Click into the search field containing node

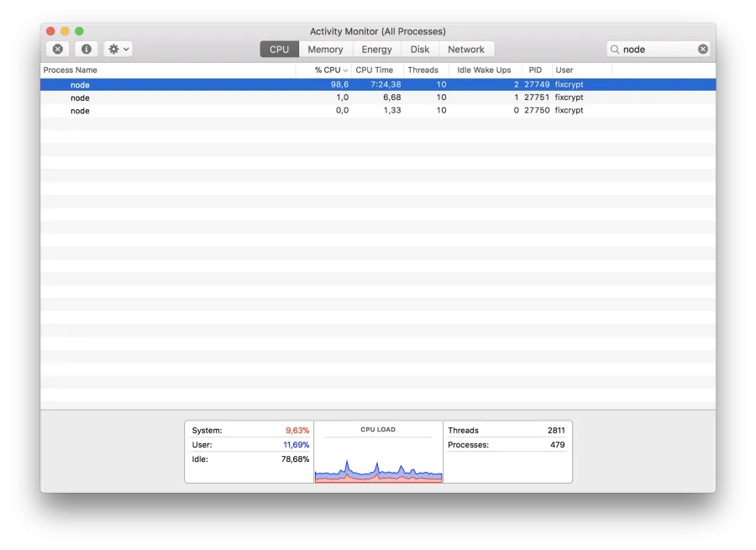pyautogui.click(x=658, y=50)
